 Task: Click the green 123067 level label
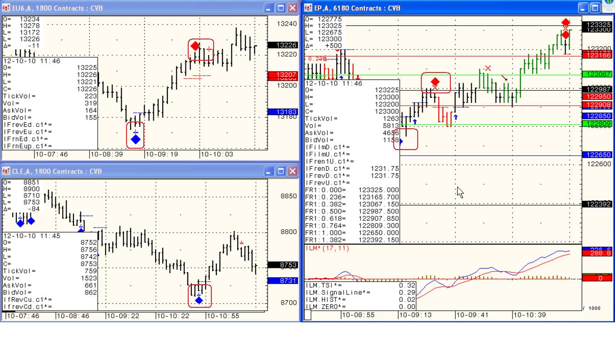(597, 74)
